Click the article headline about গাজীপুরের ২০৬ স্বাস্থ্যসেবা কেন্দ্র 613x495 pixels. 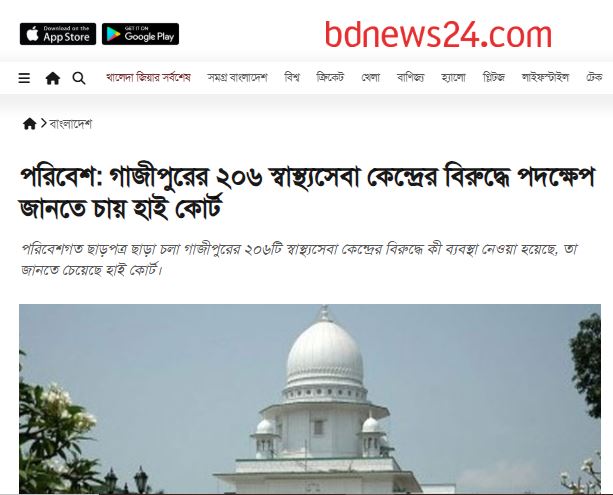pyautogui.click(x=307, y=193)
